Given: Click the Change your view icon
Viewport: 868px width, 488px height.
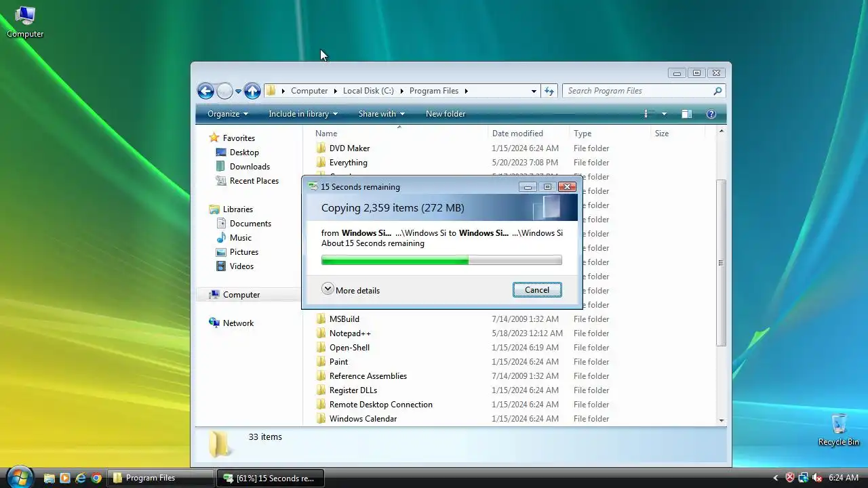Looking at the screenshot, I should (648, 114).
